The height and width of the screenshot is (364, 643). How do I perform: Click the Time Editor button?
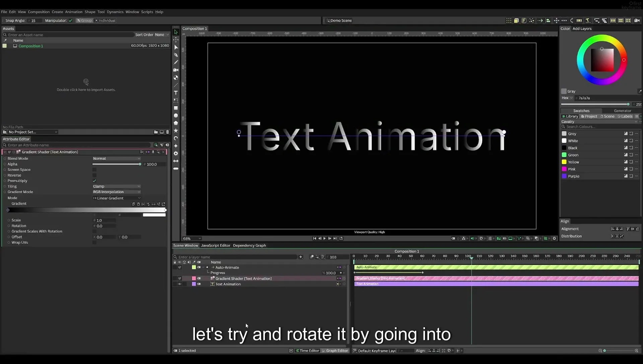click(307, 351)
